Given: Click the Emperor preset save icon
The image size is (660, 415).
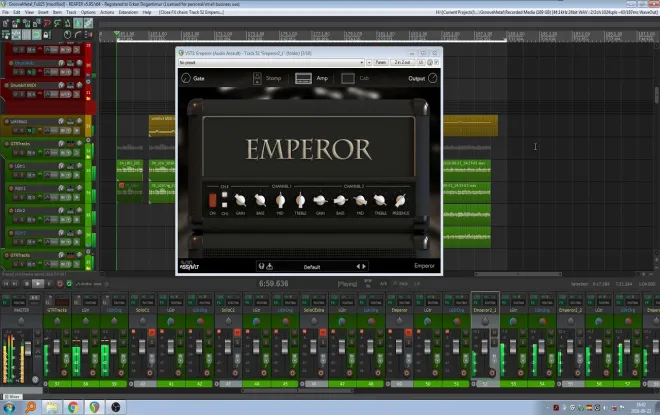Looking at the screenshot, I should [269, 266].
